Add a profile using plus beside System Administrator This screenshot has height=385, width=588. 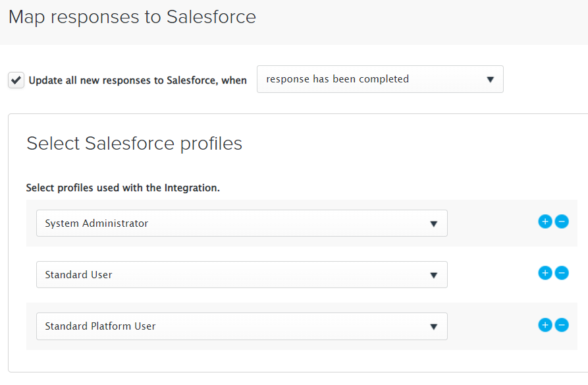[545, 222]
